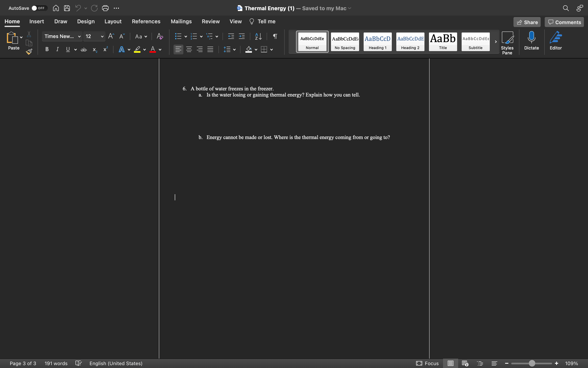Click the Search magnifier icon
Screen dimensions: 588x368
566,8
